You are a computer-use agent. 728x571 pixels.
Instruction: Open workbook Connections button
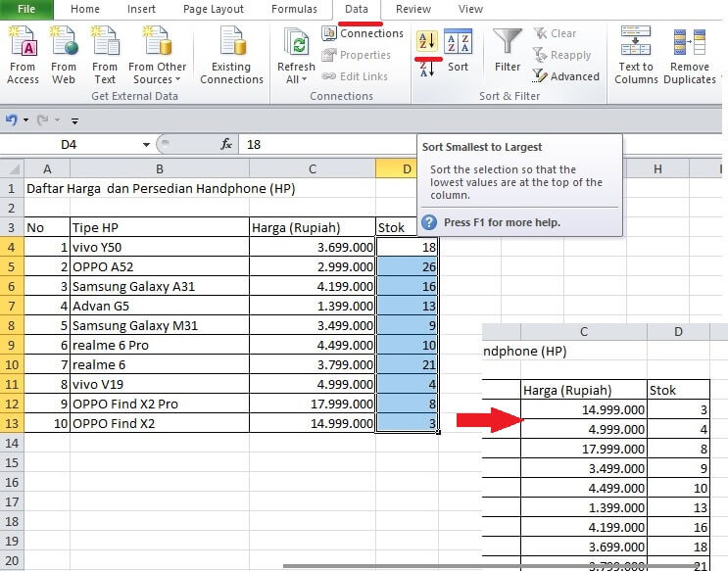tap(363, 33)
